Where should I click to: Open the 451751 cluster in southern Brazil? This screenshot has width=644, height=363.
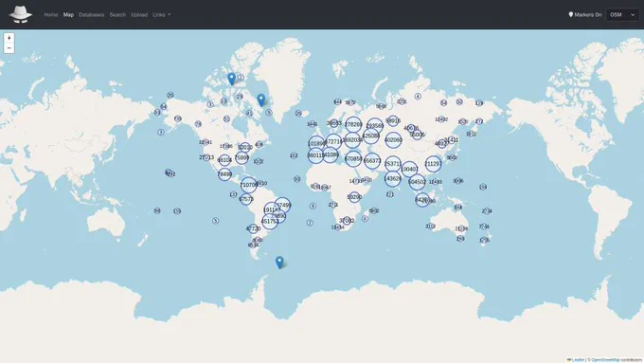[270, 221]
